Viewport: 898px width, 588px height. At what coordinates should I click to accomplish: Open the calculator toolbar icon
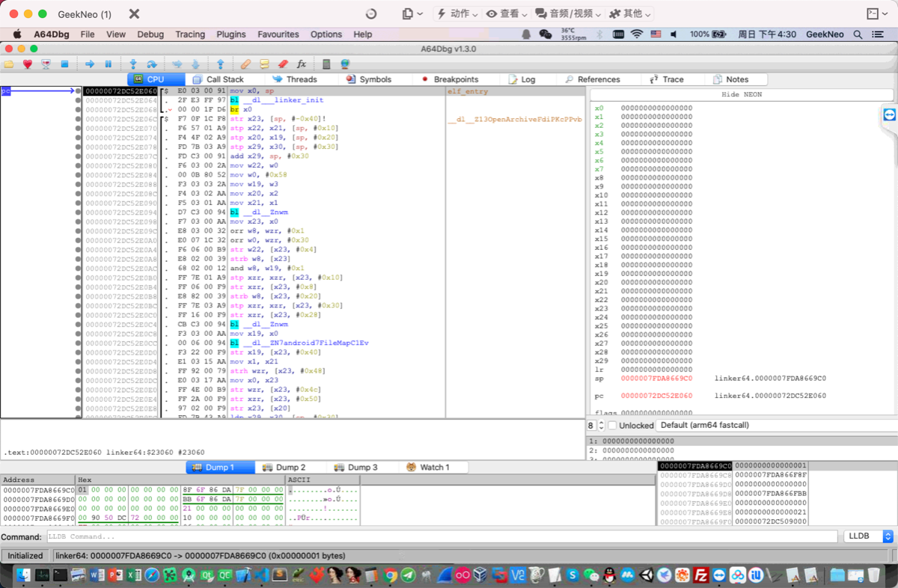tap(326, 64)
